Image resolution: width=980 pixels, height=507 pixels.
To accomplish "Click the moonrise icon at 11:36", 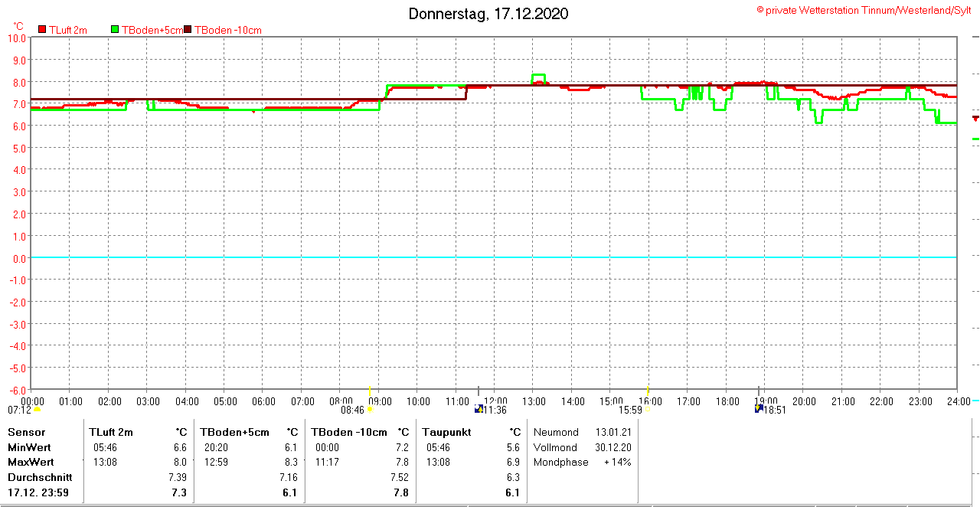I will pyautogui.click(x=479, y=409).
